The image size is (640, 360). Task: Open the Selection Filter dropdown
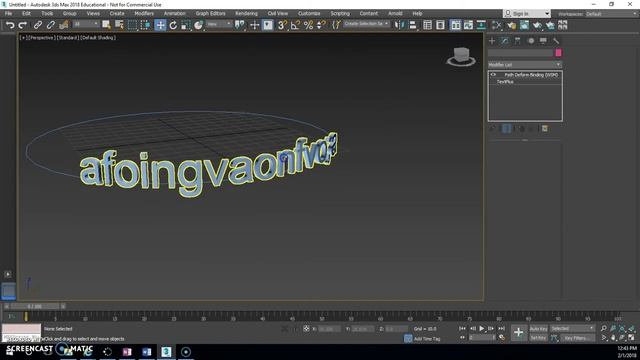86,24
